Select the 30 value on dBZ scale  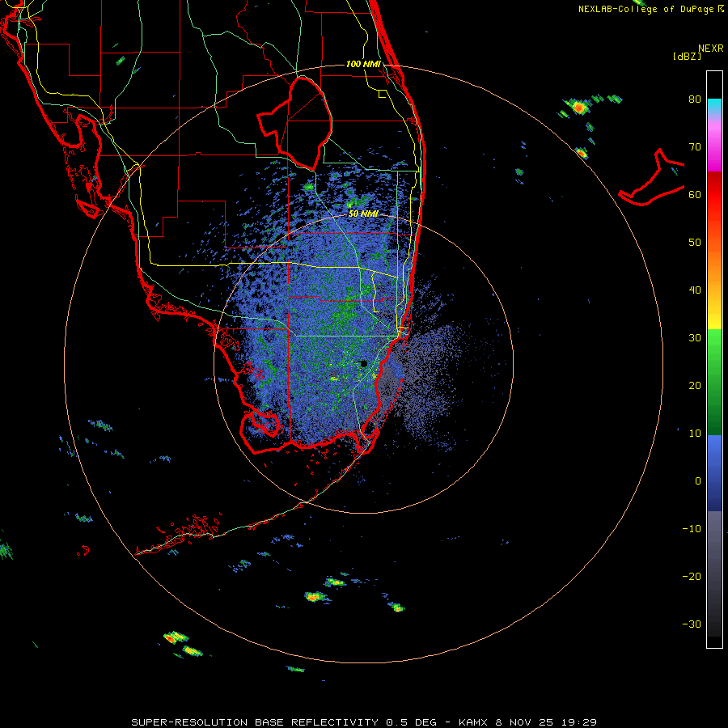click(695, 338)
